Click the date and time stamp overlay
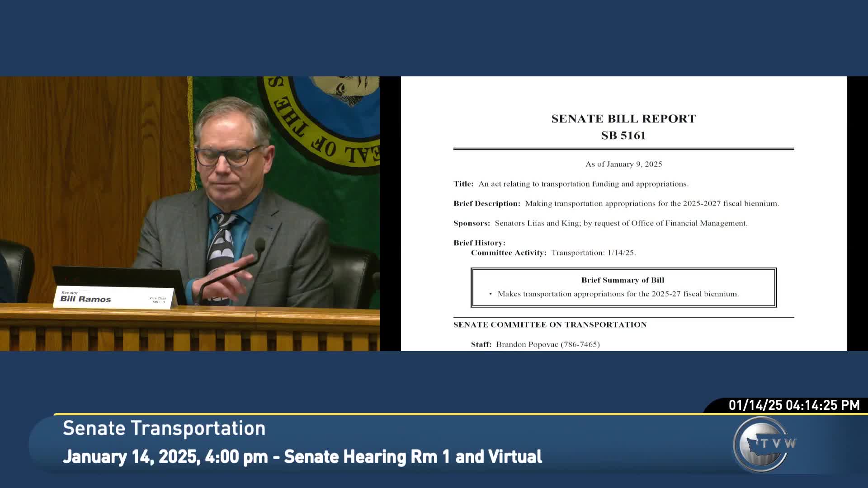 pos(794,405)
